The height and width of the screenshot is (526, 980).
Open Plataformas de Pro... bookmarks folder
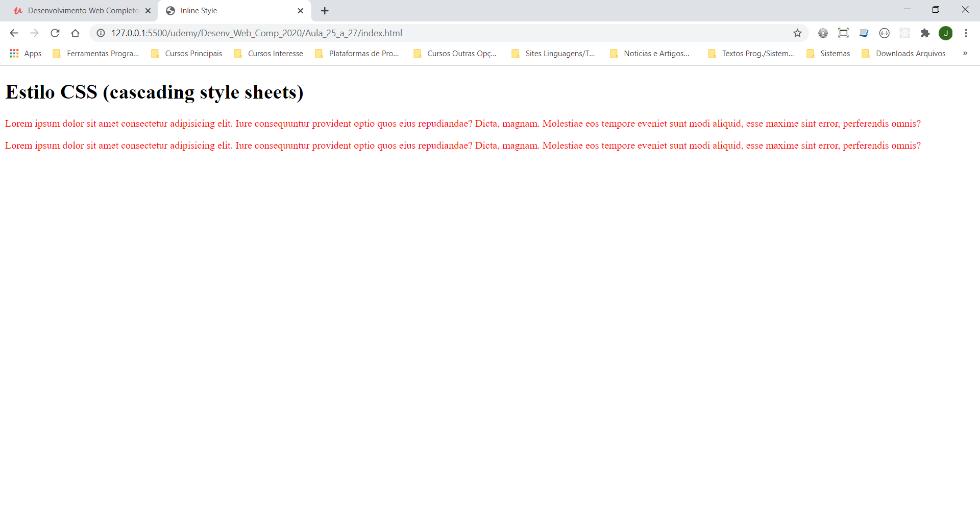(x=357, y=54)
